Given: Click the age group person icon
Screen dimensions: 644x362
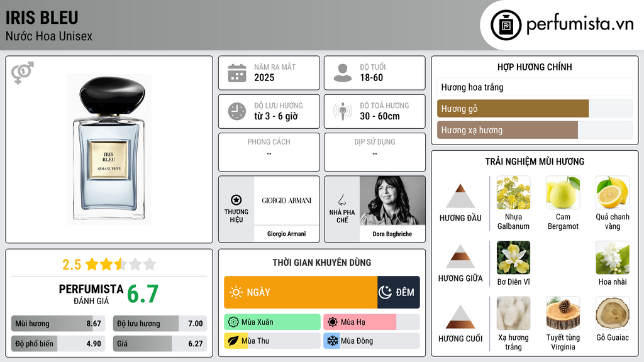Looking at the screenshot, I should [x=343, y=73].
